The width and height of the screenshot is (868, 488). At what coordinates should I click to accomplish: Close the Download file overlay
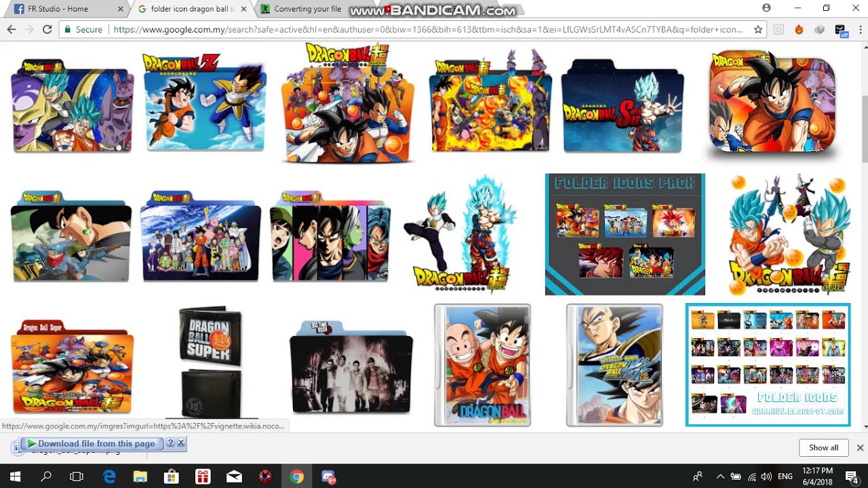pyautogui.click(x=181, y=443)
